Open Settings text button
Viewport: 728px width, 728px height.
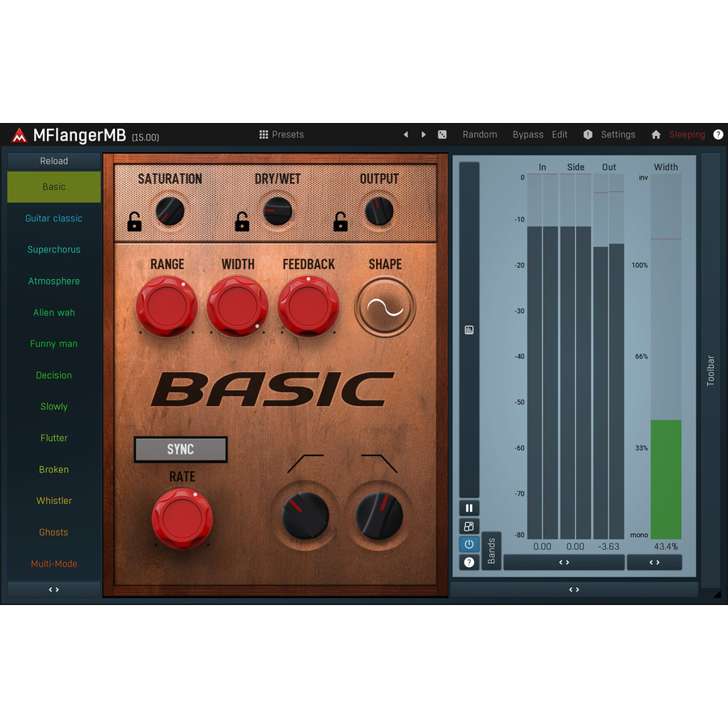pyautogui.click(x=618, y=134)
